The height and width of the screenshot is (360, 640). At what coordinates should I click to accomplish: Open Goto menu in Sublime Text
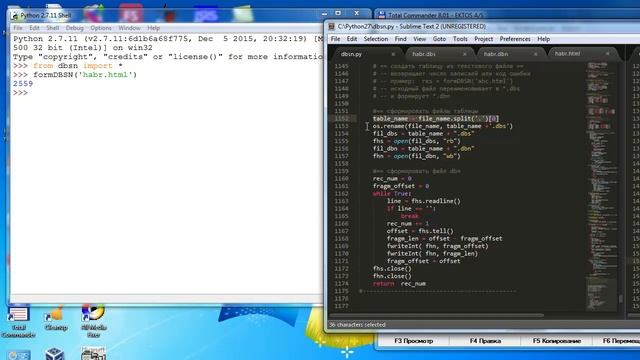(439, 39)
